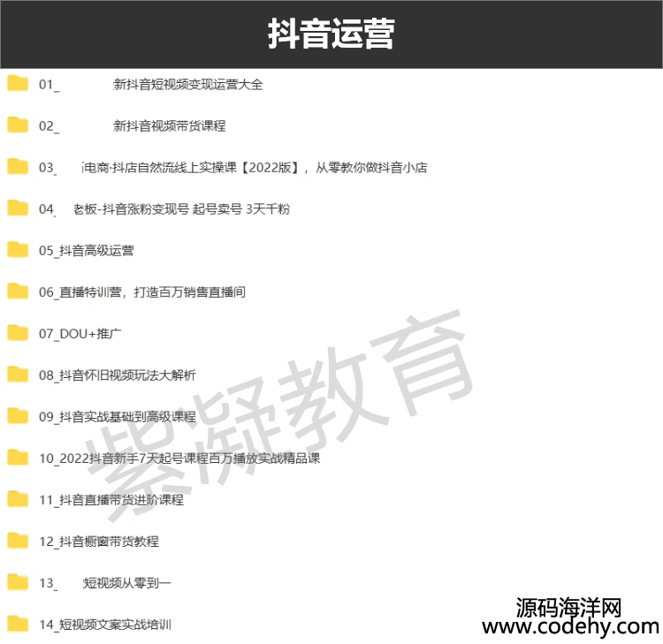Click the 14_短视频文案实战培训 folder label
Screen dimensions: 663x644
[x=104, y=624]
